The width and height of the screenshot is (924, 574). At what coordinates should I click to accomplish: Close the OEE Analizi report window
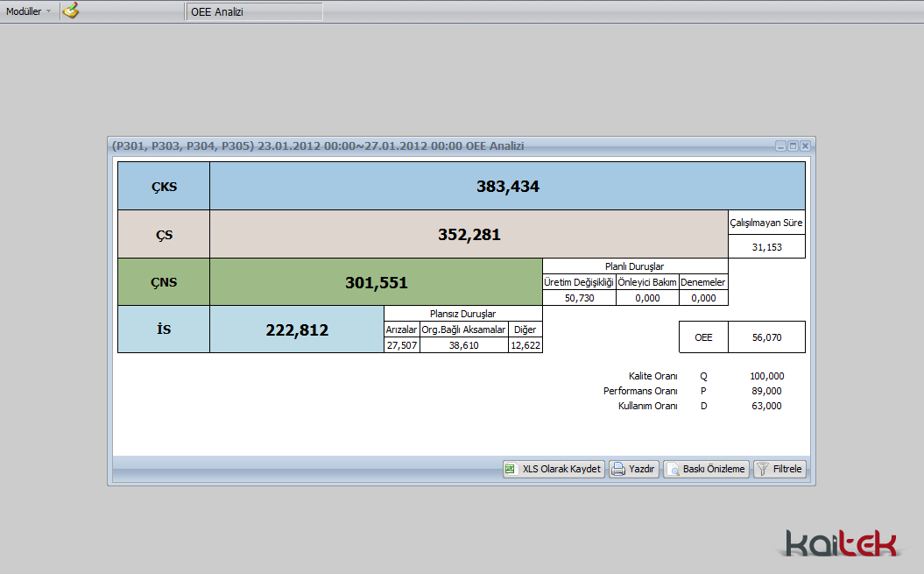[x=805, y=146]
